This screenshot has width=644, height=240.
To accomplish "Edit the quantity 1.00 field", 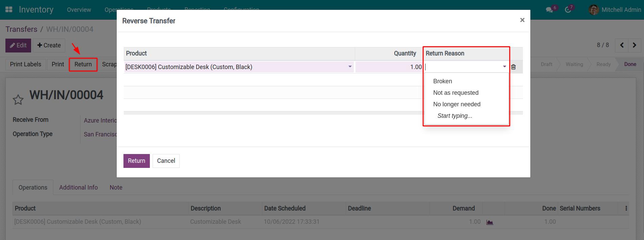I will pos(389,67).
